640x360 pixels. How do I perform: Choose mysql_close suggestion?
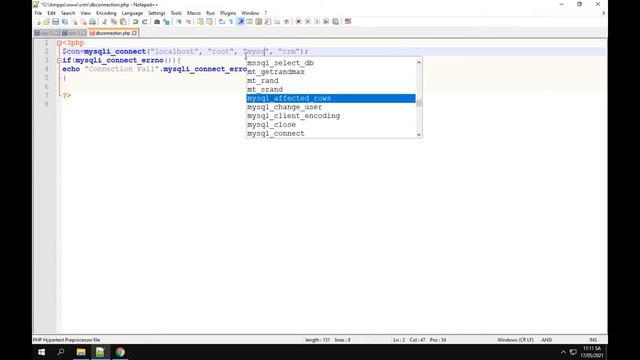331,125
